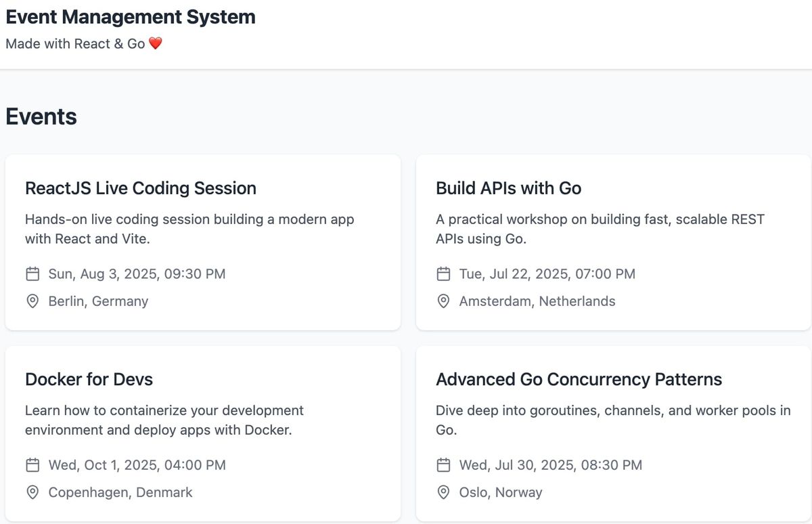Click the Events section heading
This screenshot has height=524, width=812.
pos(41,116)
